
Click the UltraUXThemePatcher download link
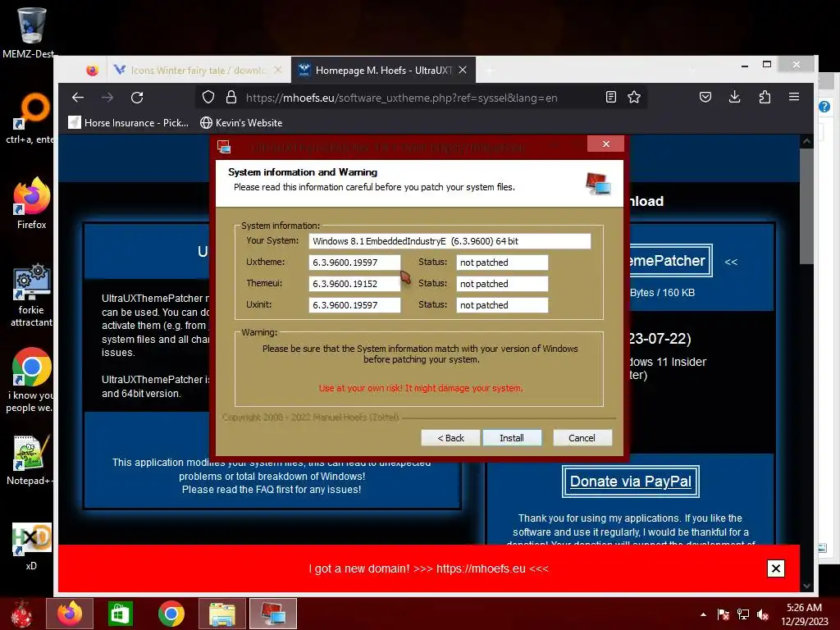point(669,261)
